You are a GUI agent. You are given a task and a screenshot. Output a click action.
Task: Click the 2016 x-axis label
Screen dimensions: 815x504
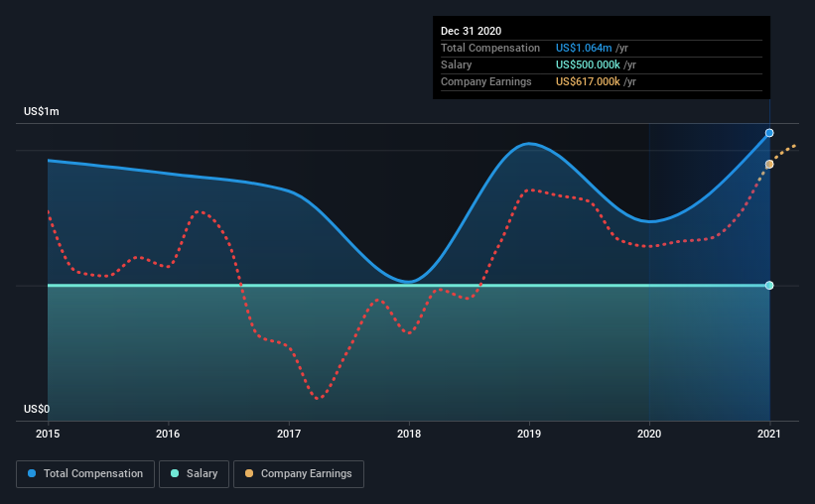(168, 434)
